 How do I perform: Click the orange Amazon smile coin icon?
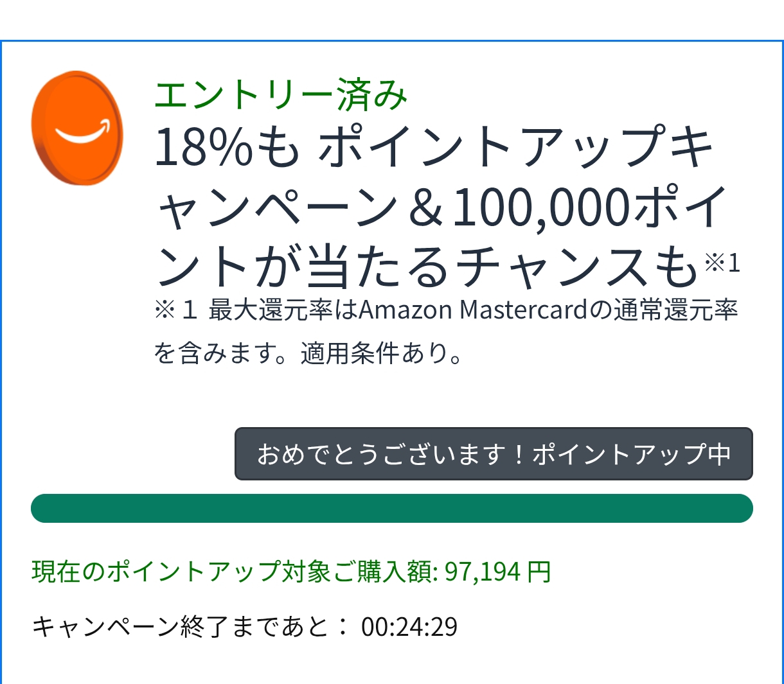pos(76,128)
